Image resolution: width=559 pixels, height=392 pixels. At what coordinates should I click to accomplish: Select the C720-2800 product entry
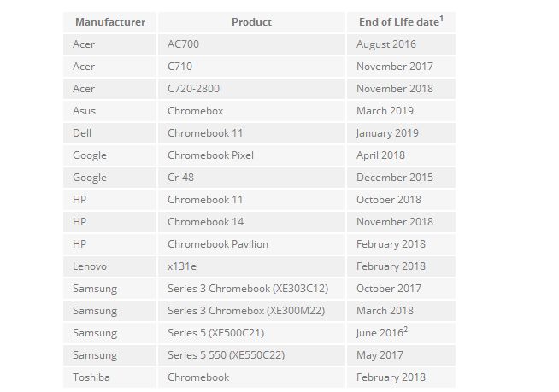pos(251,89)
